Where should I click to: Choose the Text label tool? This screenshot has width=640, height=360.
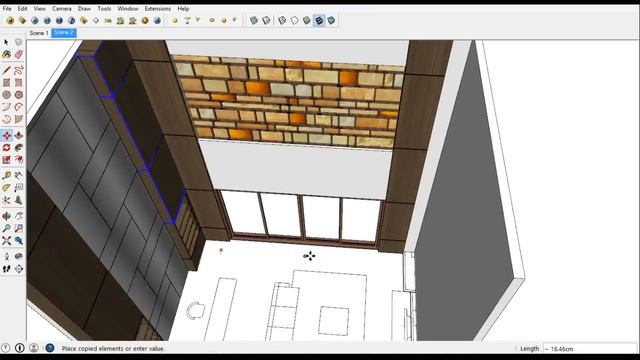[x=18, y=188]
